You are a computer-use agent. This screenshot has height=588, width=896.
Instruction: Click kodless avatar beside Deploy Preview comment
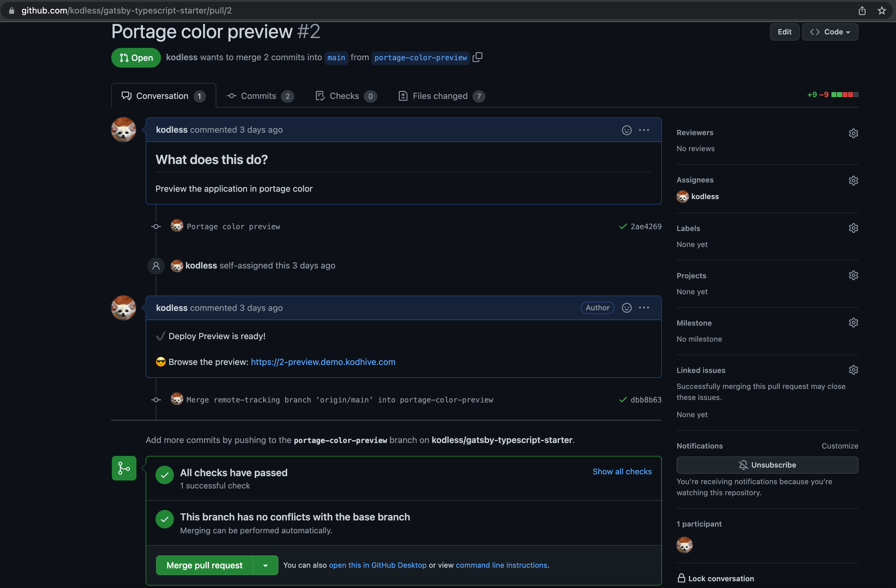124,308
